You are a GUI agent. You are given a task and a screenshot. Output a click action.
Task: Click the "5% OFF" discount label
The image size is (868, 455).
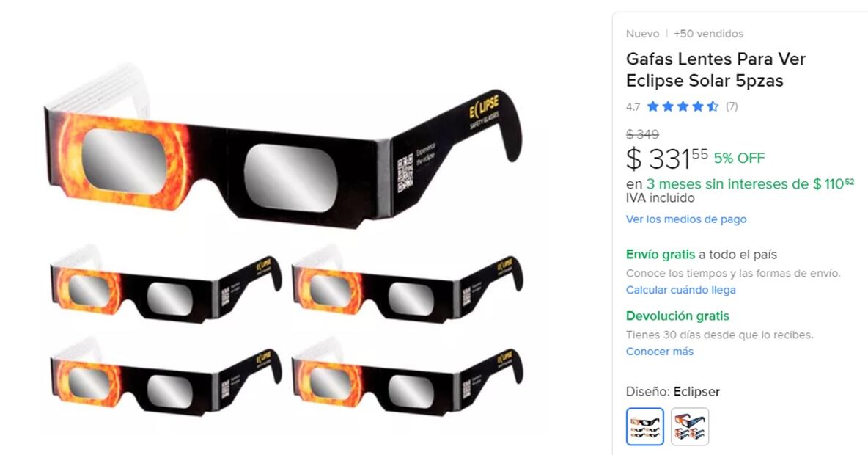click(739, 158)
